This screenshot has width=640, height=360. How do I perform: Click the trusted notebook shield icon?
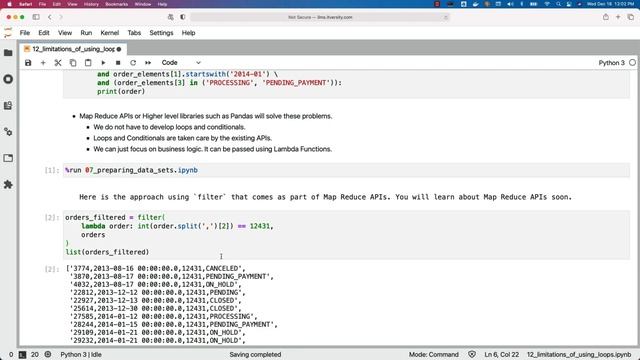pyautogui.click(x=472, y=355)
